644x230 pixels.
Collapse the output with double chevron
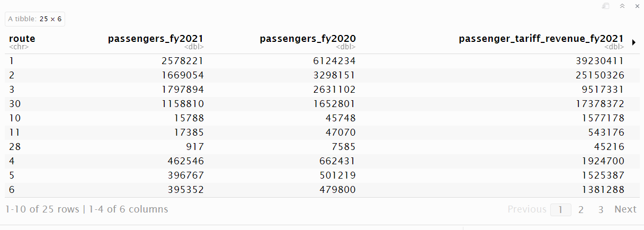[x=622, y=6]
